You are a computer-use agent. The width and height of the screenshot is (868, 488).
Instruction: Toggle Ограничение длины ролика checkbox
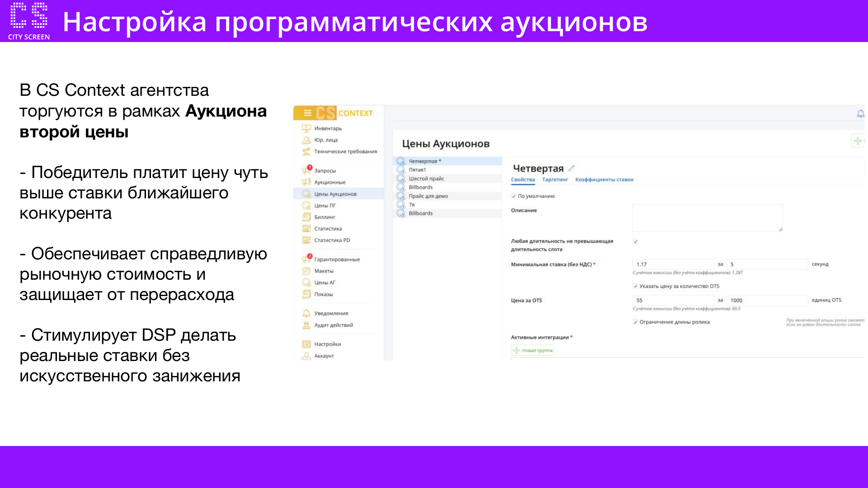pyautogui.click(x=635, y=322)
